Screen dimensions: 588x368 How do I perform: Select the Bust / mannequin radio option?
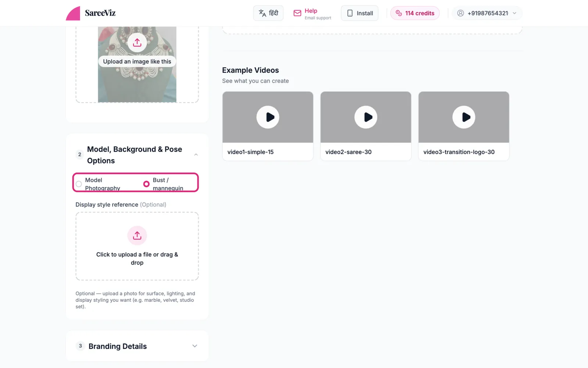(x=146, y=184)
